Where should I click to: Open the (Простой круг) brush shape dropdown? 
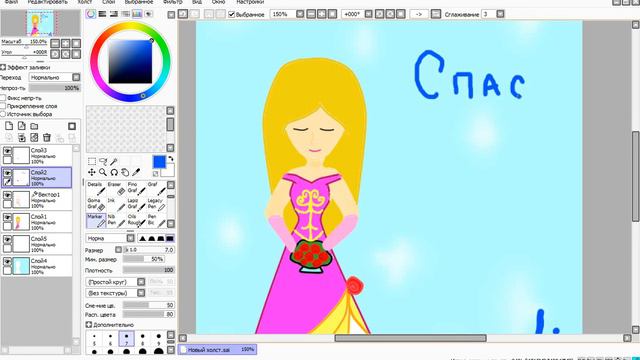(141, 282)
